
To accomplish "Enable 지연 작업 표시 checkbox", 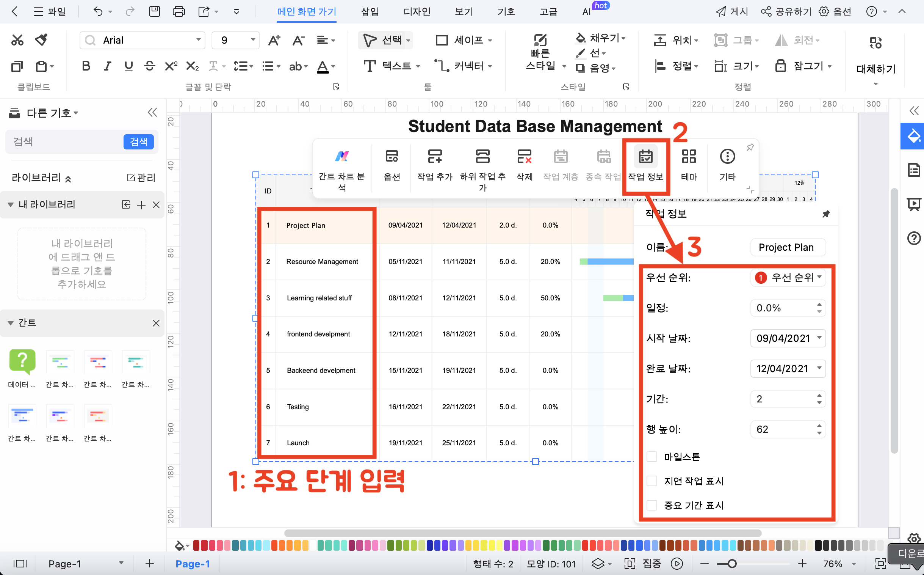I will coord(652,481).
